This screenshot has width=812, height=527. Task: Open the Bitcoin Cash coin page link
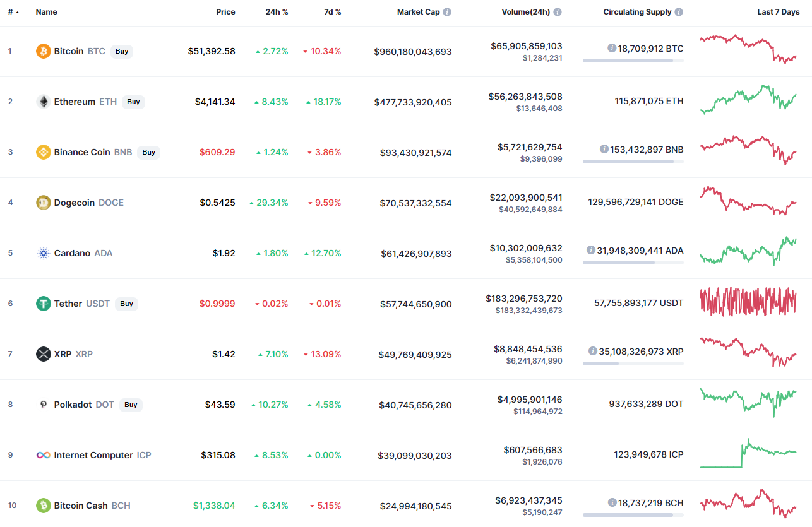tap(81, 506)
